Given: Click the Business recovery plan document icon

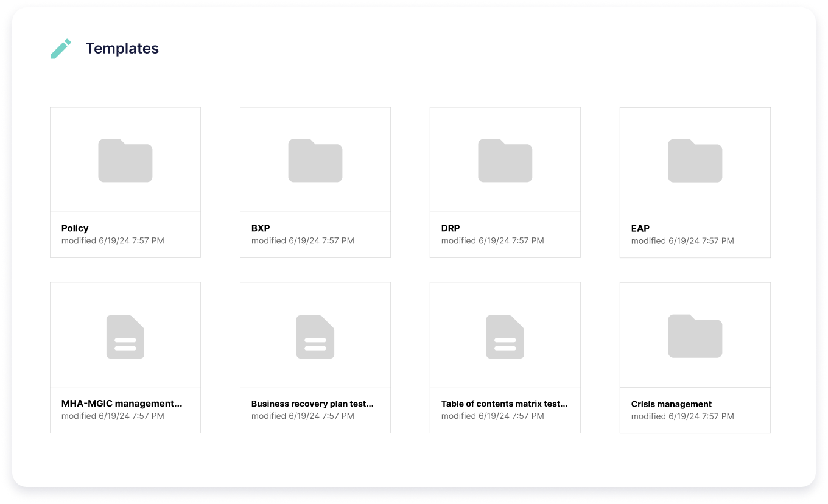Looking at the screenshot, I should (315, 336).
